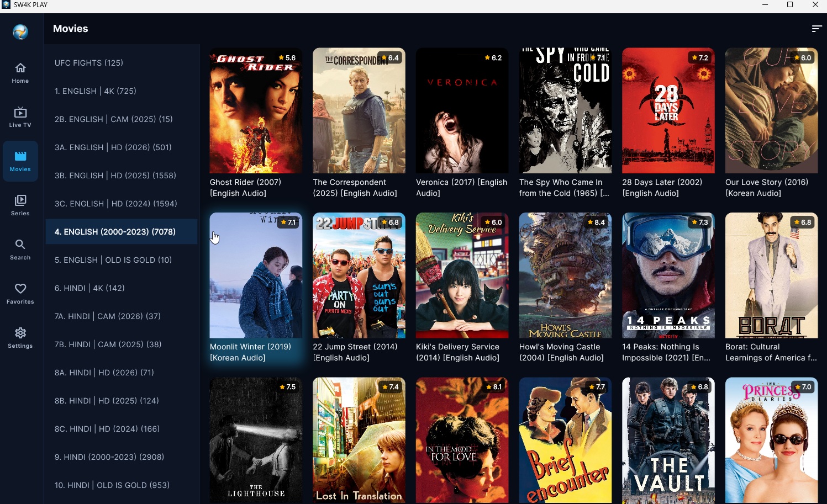Open the sort options icon
The width and height of the screenshot is (827, 504).
click(817, 29)
